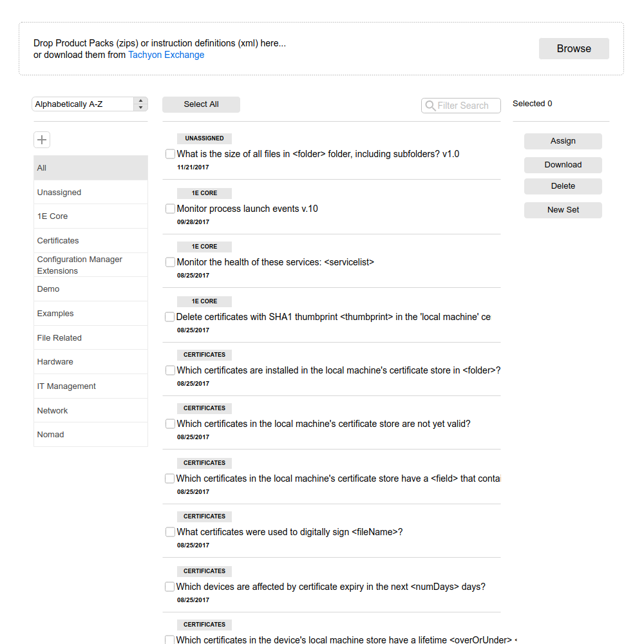Click the plus icon to add set

pos(41,140)
